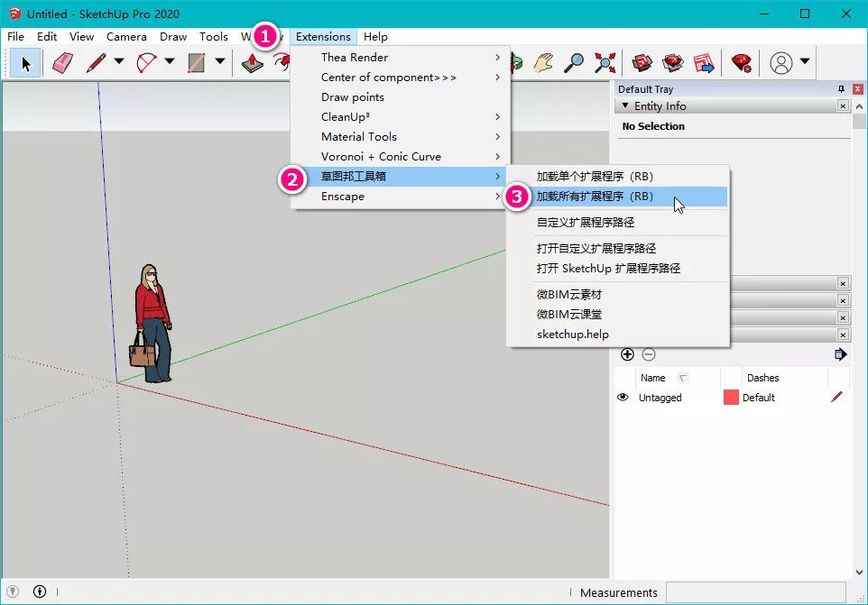
Task: Expand the Enscape submenu arrow
Action: pyautogui.click(x=498, y=197)
